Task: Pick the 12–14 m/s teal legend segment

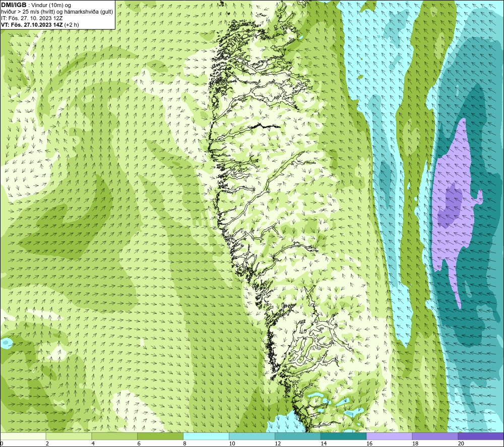Action: pyautogui.click(x=298, y=436)
